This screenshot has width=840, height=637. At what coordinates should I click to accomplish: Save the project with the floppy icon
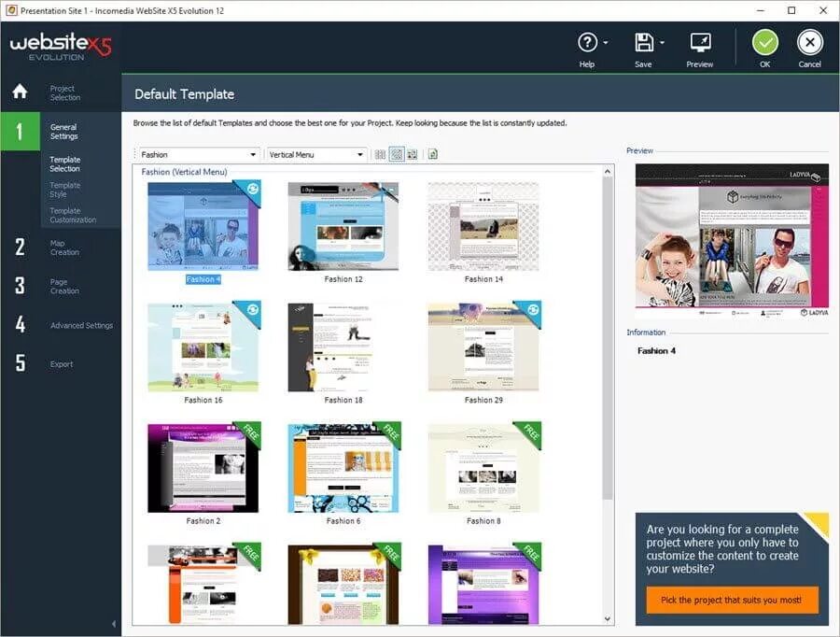[x=643, y=42]
